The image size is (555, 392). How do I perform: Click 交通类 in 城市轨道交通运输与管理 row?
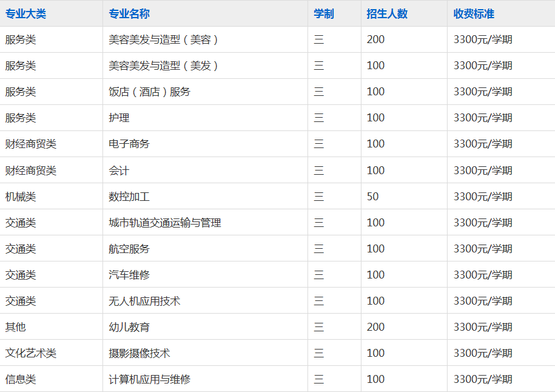[21, 223]
